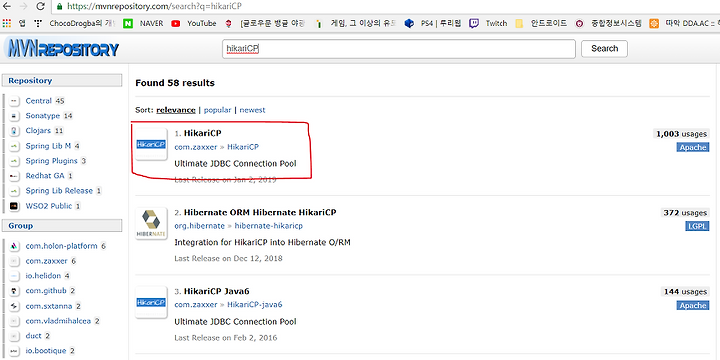Open the PS4 bookmark
Screen dimensions: 720x360
pos(433,23)
